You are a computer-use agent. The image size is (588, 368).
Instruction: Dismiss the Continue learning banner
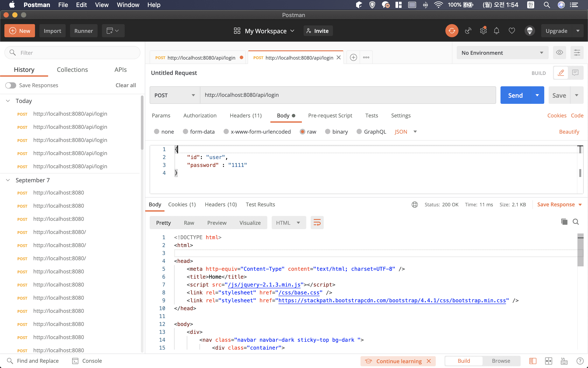click(429, 361)
